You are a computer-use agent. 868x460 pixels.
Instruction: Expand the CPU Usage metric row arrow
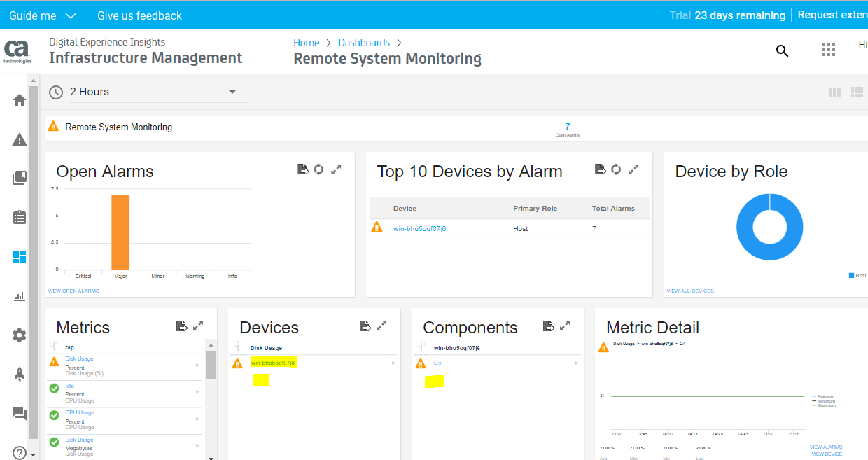[197, 419]
